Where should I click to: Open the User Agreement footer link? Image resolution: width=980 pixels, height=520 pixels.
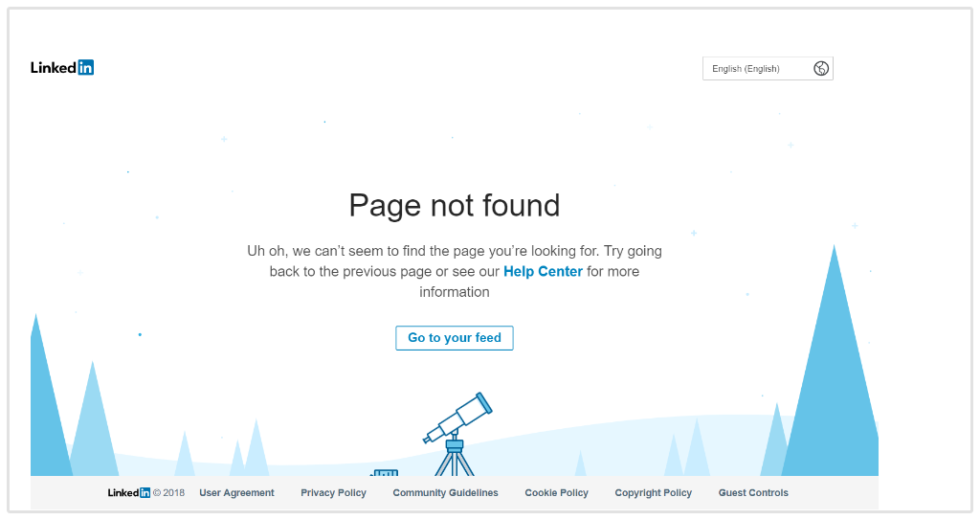pos(237,493)
